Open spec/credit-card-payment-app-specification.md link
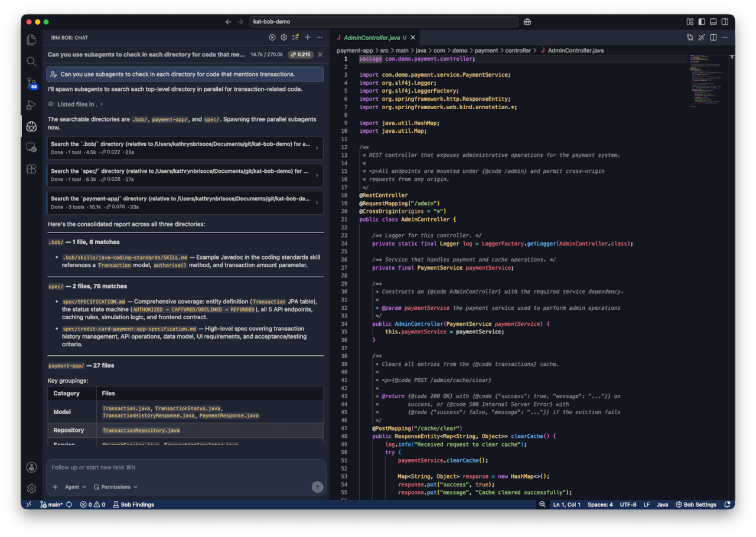756x537 pixels. pos(129,329)
